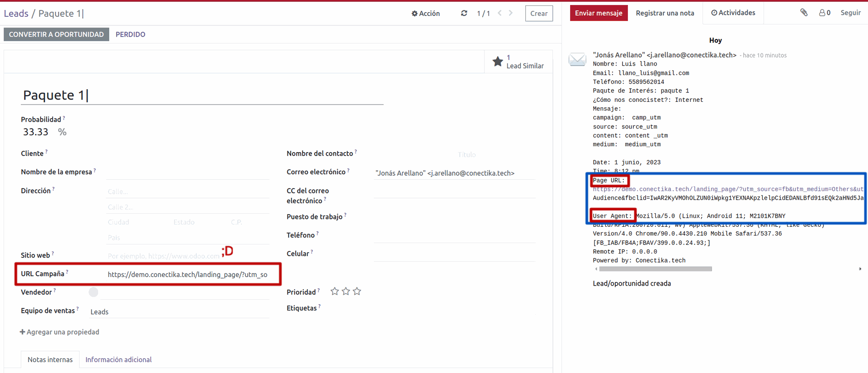The width and height of the screenshot is (868, 373).
Task: Set priority to first star
Action: (x=335, y=292)
